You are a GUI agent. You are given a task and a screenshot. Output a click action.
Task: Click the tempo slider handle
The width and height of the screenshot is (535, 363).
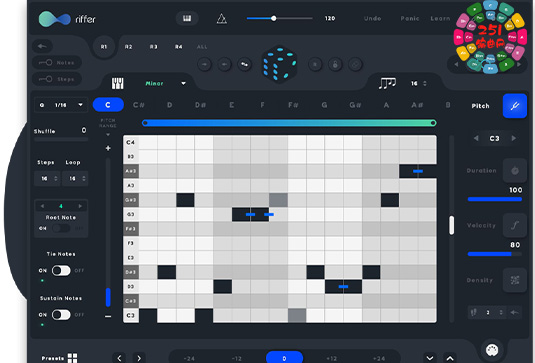click(274, 18)
